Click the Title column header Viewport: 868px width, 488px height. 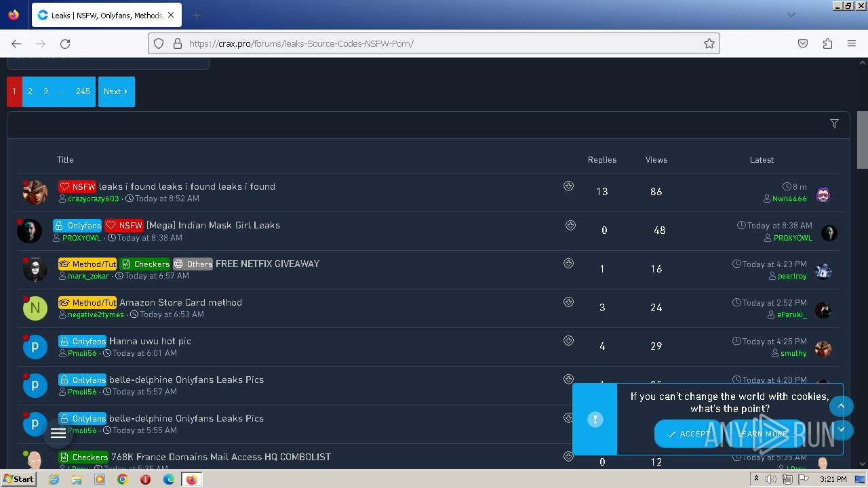(65, 160)
